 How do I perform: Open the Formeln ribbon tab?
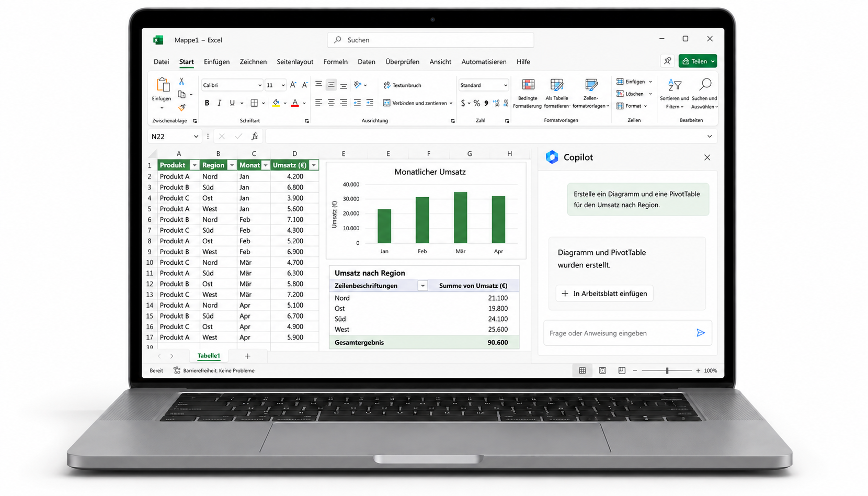pos(335,62)
